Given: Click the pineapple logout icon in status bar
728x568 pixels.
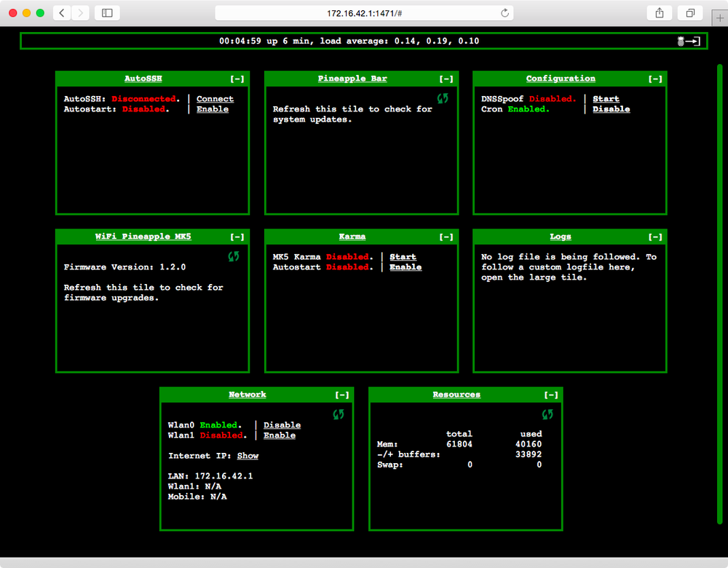Looking at the screenshot, I should click(689, 42).
